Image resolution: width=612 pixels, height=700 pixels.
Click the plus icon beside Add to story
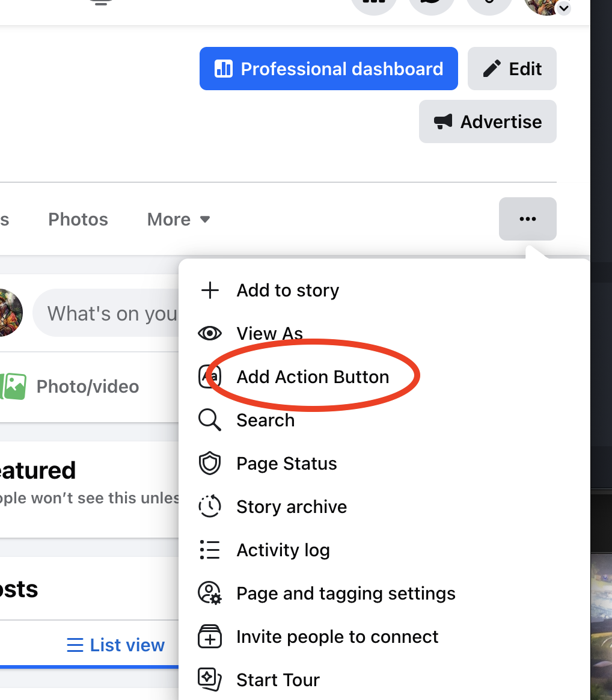[x=210, y=290]
